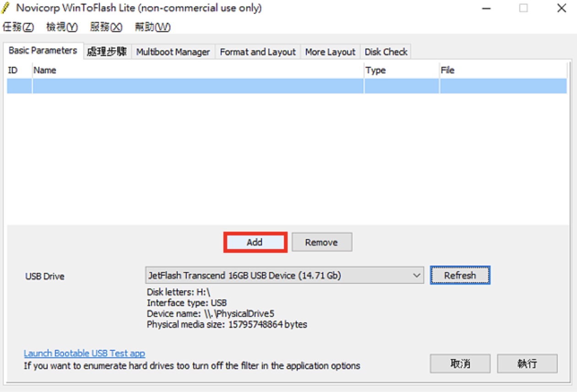Click the Disk letters: H:\ text
Viewport: 577px width, 392px height.
[178, 292]
